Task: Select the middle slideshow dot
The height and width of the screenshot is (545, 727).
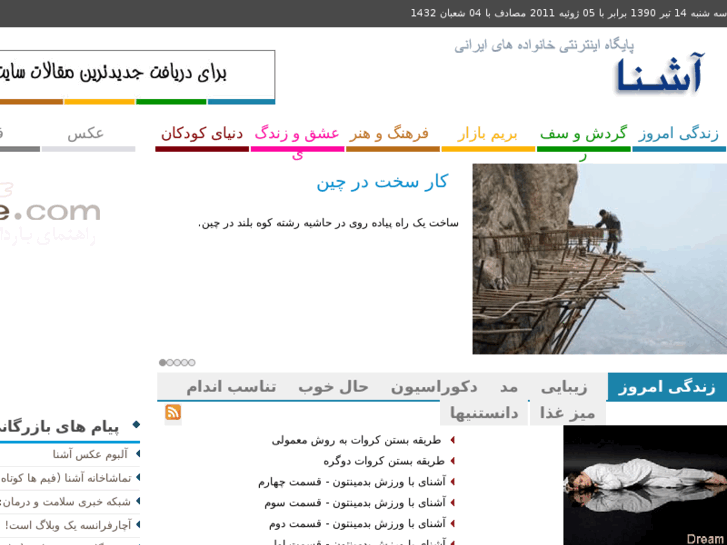Action: point(177,363)
